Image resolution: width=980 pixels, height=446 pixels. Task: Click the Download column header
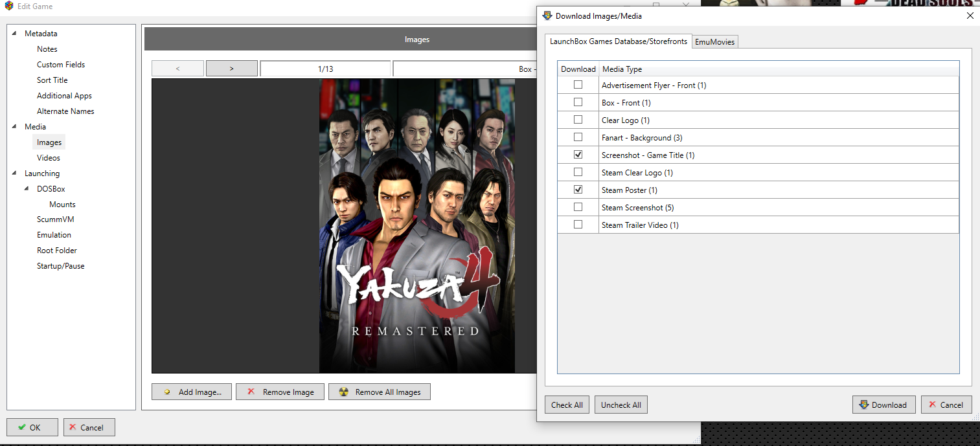click(x=578, y=69)
